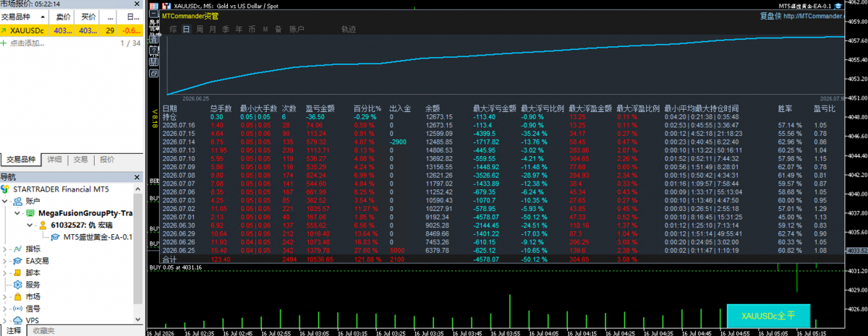Click the 信号 signal icon

click(x=17, y=309)
